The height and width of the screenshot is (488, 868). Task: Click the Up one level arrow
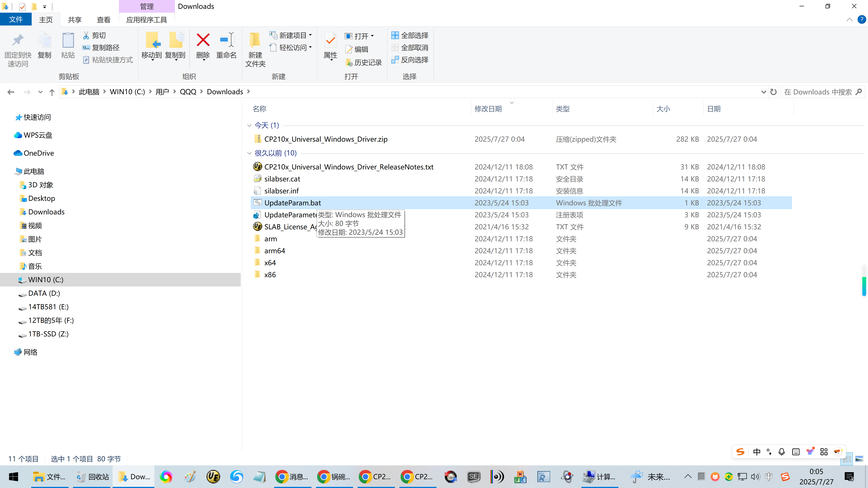click(x=52, y=92)
